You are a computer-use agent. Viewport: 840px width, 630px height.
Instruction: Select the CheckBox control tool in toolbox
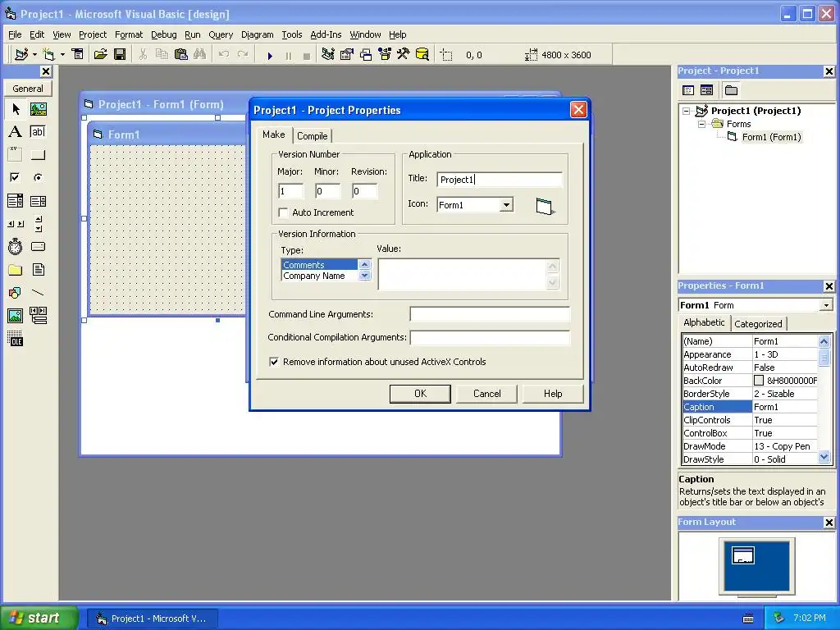coord(16,177)
